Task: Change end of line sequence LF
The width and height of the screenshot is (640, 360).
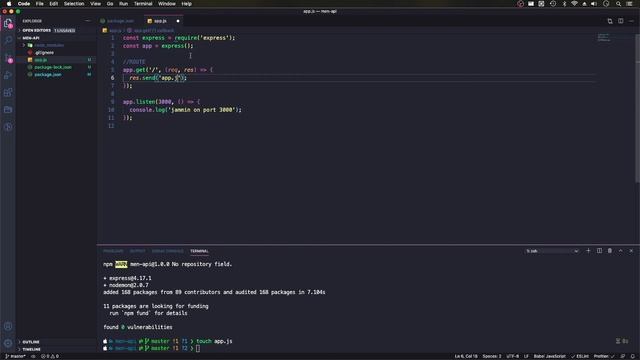Action: 526,356
